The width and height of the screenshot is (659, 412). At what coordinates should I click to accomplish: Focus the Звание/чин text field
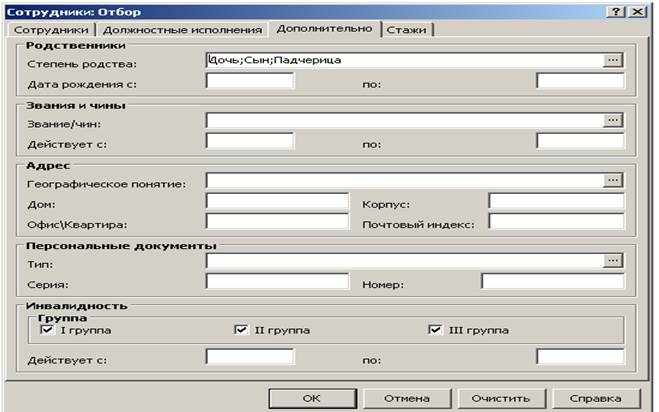pos(404,120)
